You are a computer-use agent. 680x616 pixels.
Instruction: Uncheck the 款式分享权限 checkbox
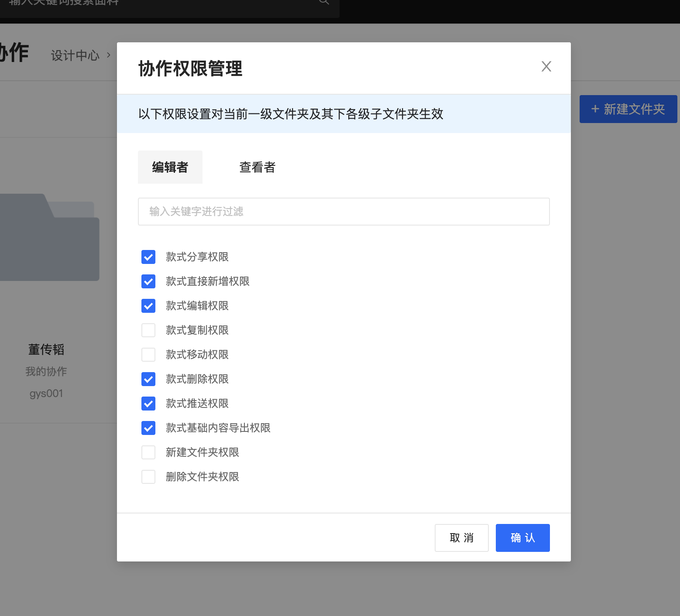pyautogui.click(x=148, y=257)
